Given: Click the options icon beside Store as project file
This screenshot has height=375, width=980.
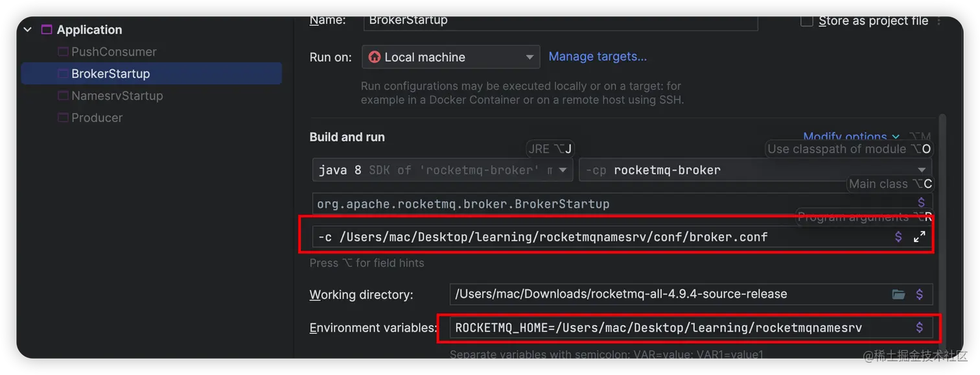Looking at the screenshot, I should tap(939, 21).
